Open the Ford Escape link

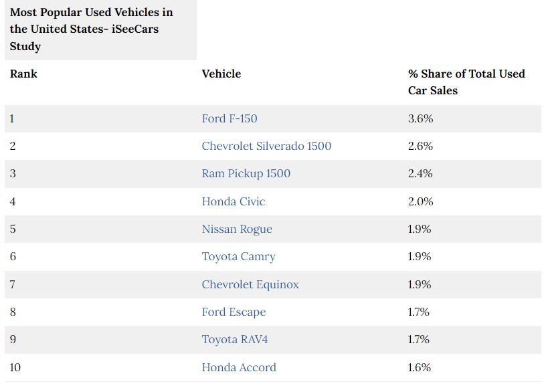(x=234, y=312)
